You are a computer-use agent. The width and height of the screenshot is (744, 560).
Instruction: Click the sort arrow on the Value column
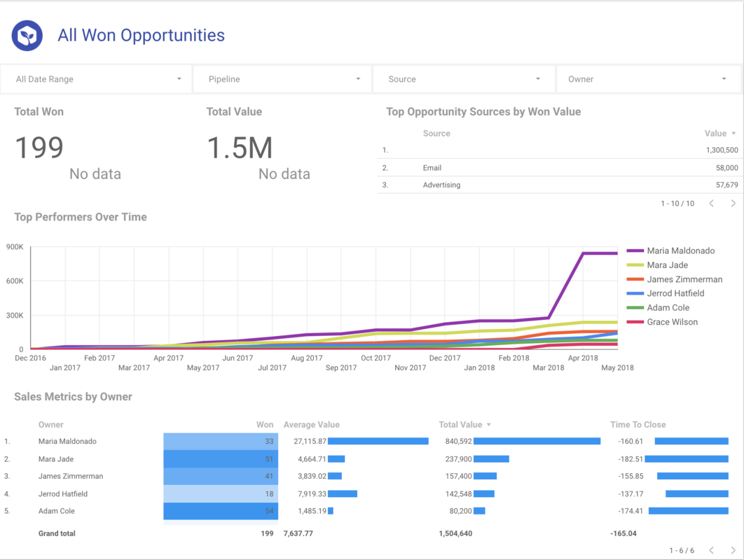click(x=733, y=133)
